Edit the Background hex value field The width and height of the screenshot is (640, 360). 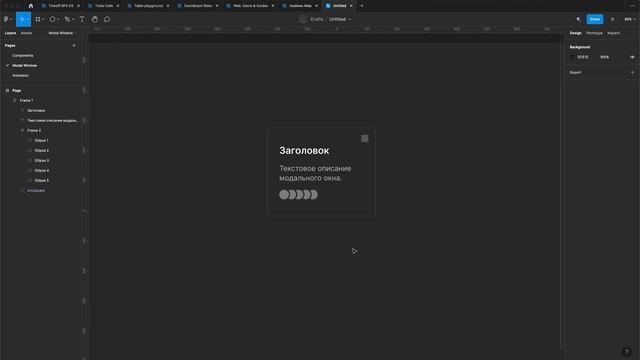click(583, 57)
